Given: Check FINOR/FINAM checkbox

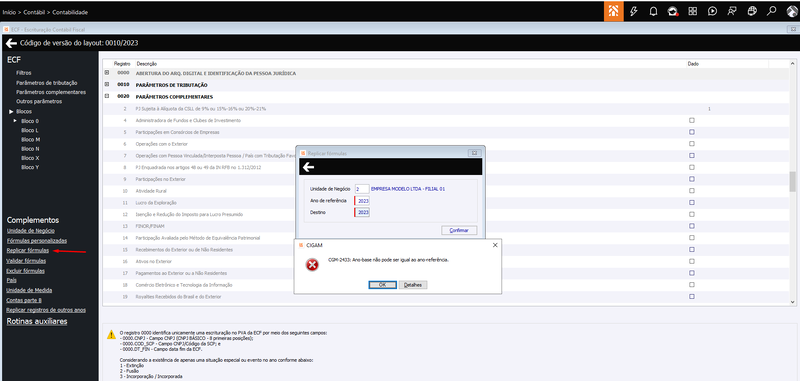Looking at the screenshot, I should point(692,226).
